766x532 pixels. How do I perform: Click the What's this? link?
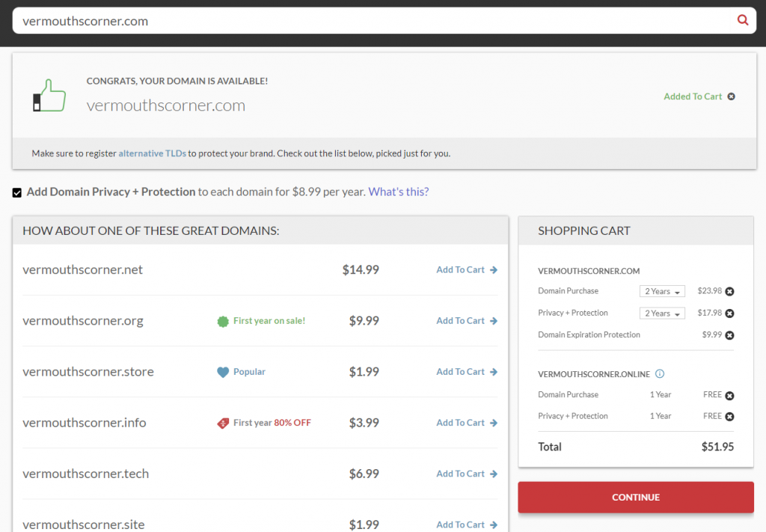click(x=399, y=192)
